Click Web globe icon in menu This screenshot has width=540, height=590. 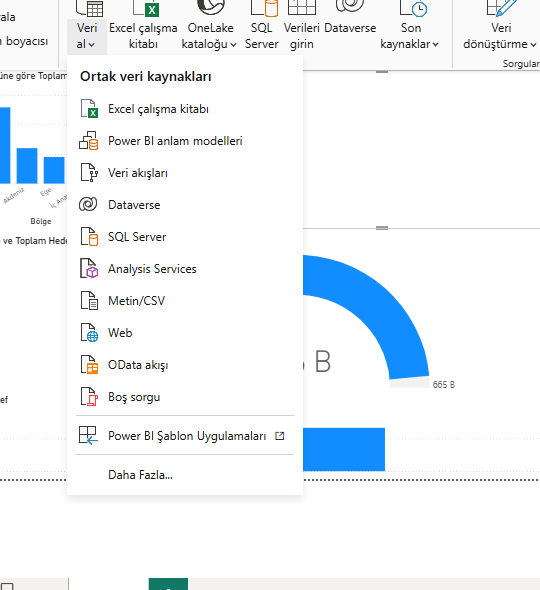[90, 333]
